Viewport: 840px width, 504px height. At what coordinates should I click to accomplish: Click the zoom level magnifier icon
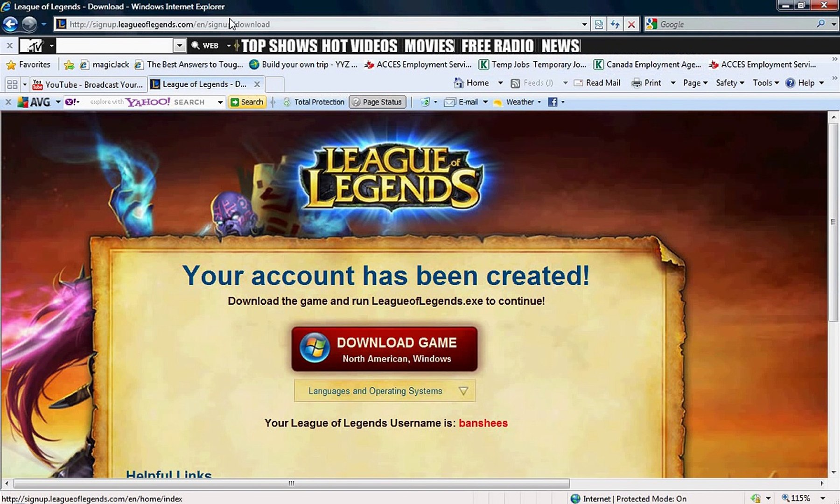click(786, 498)
